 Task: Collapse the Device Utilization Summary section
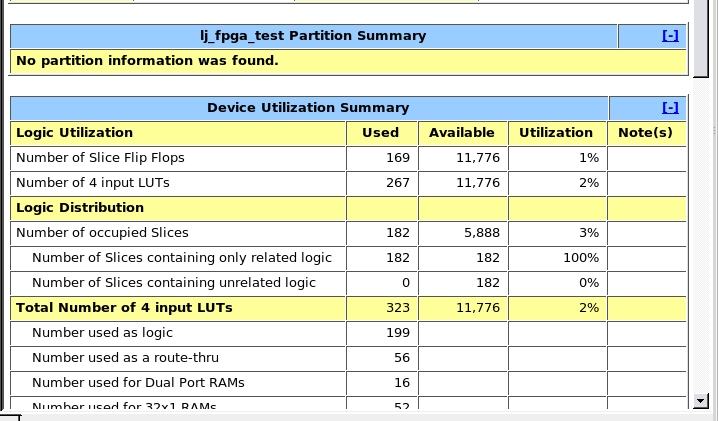tap(670, 108)
